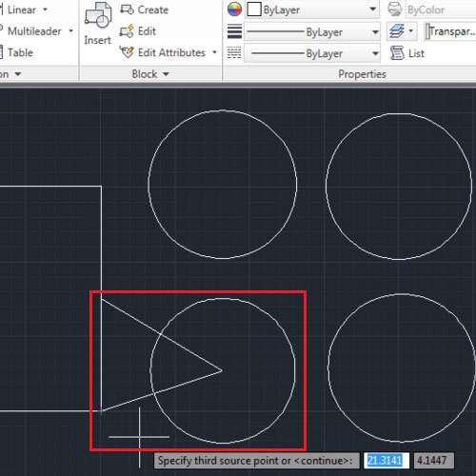This screenshot has width=476, height=476.
Task: Open the object color wheel icon
Action: click(x=234, y=10)
